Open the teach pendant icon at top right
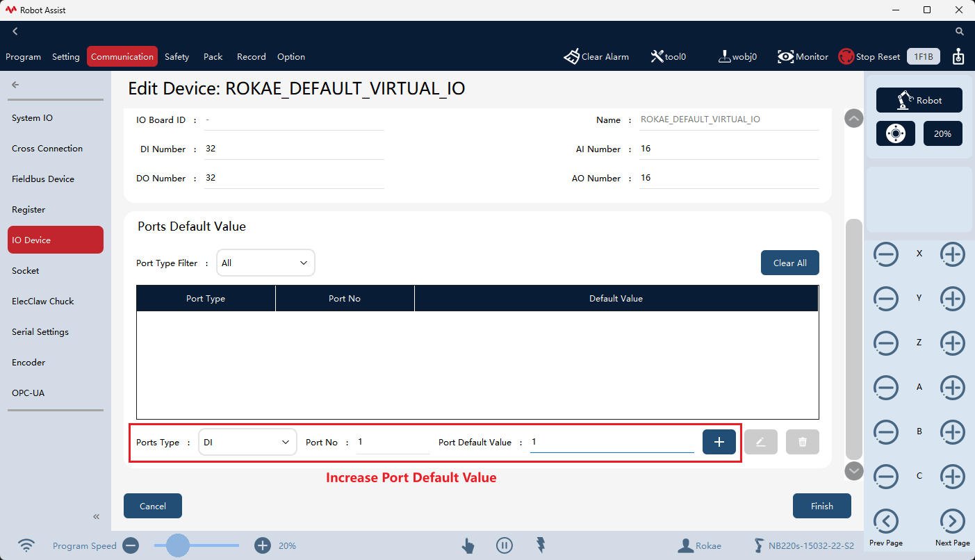975x560 pixels. (958, 57)
